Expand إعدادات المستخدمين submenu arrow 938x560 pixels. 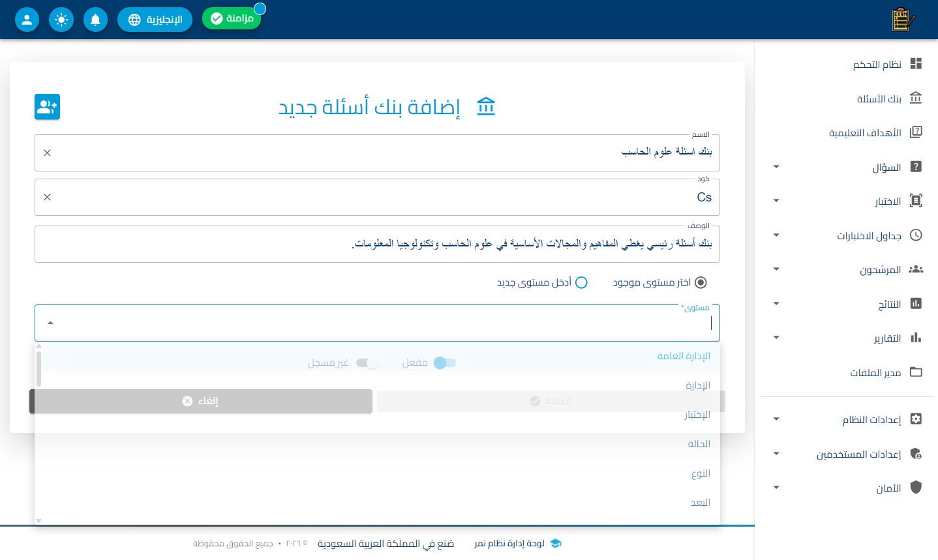(x=776, y=454)
